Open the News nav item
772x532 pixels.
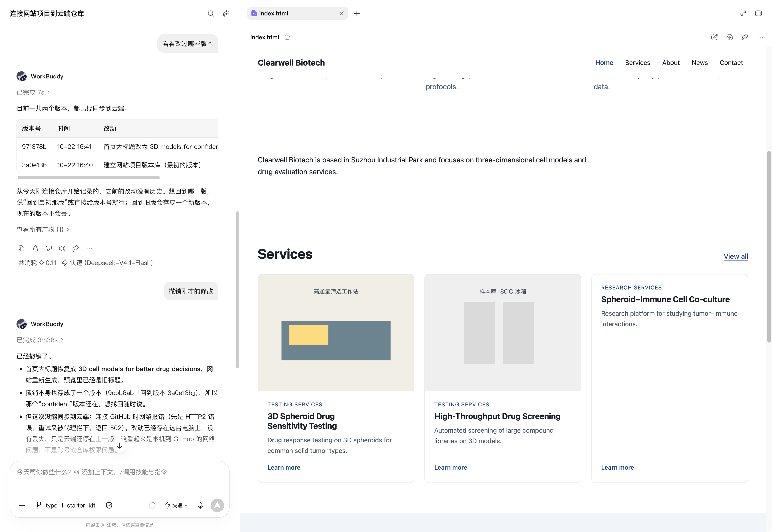[699, 63]
